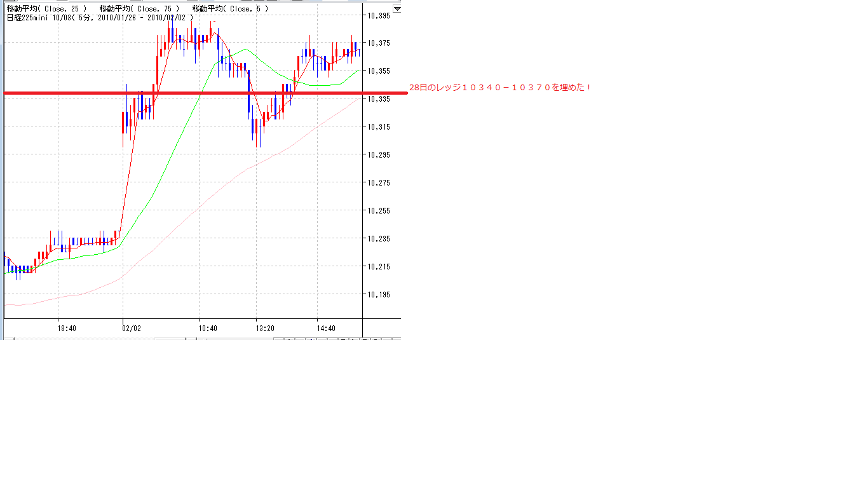Image resolution: width=868 pixels, height=488 pixels.
Task: Open the dropdown arrow at chart's top-right corner
Action: [397, 9]
